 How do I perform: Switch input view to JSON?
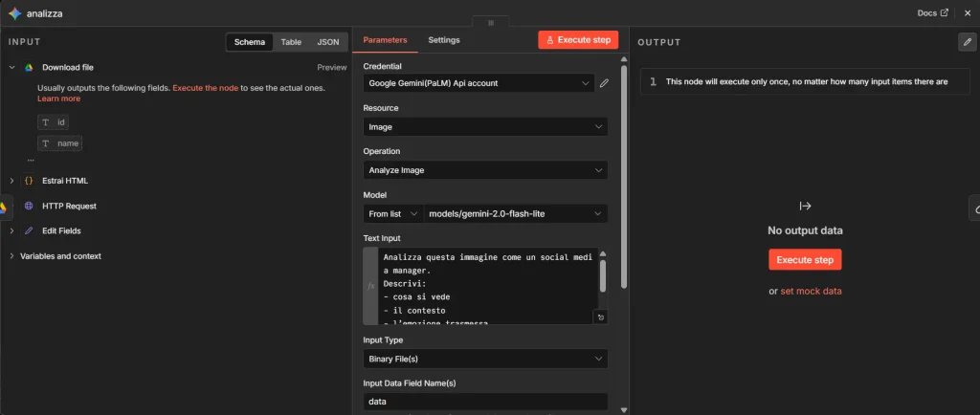(328, 42)
